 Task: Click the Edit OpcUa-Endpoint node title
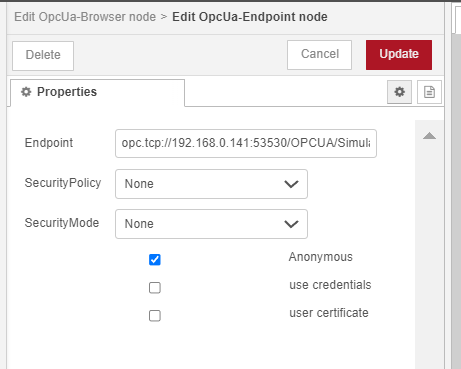click(250, 17)
